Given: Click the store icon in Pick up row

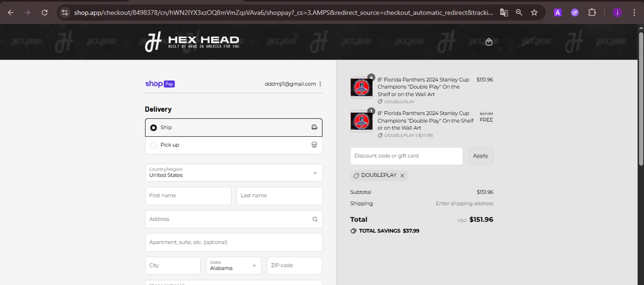Looking at the screenshot, I should pyautogui.click(x=314, y=145).
